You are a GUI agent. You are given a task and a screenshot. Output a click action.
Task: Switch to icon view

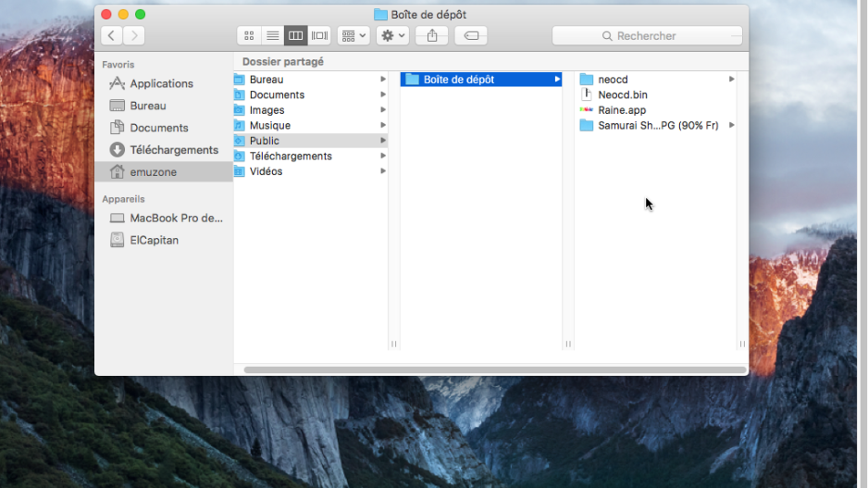[249, 35]
